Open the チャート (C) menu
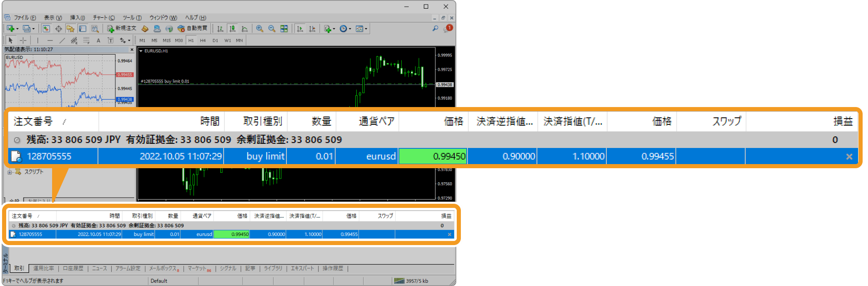 pos(104,17)
